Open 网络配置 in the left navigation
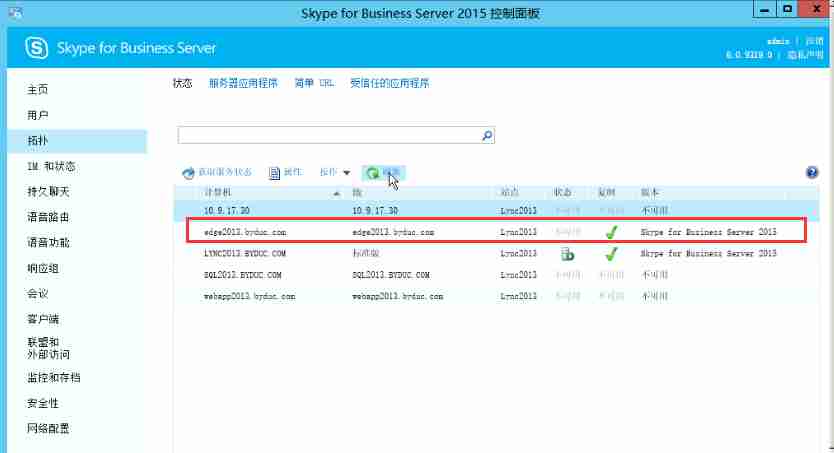The width and height of the screenshot is (834, 453). click(48, 429)
